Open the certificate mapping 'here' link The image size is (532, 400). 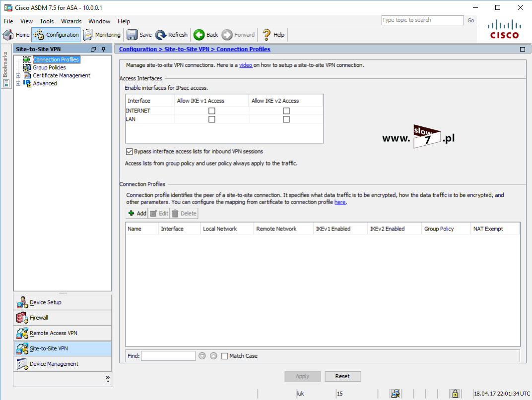pos(340,202)
